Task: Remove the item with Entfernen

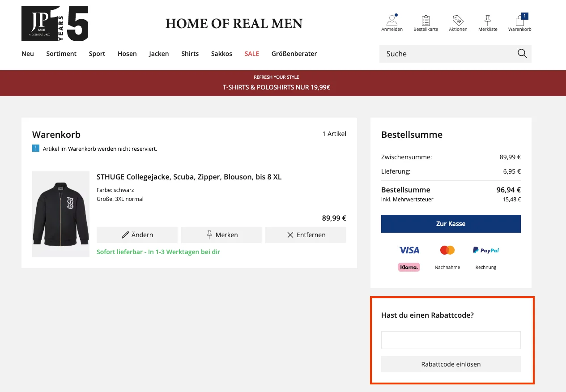Action: 306,235
